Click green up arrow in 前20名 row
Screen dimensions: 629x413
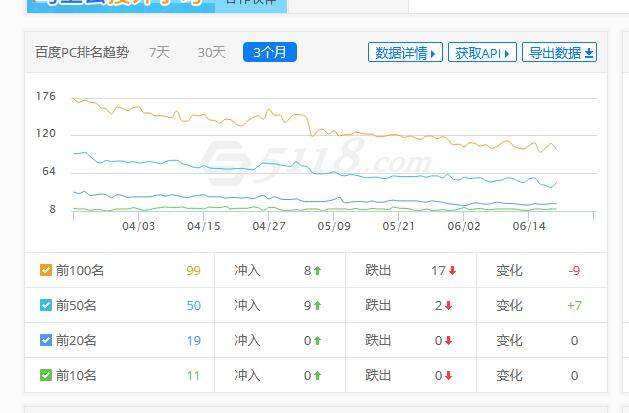(x=317, y=341)
